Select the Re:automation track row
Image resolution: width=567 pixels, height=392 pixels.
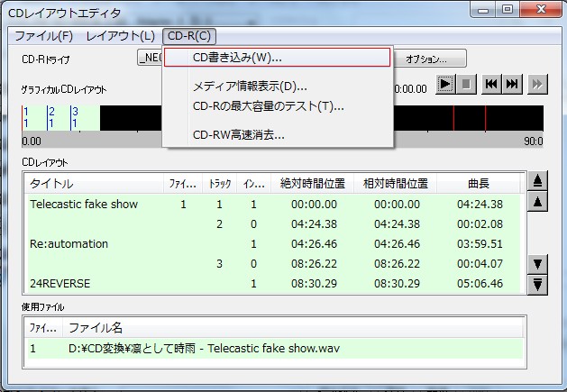[x=69, y=243]
